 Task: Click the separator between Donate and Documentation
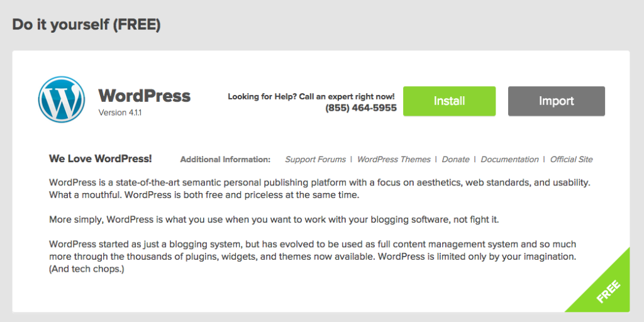coord(475,159)
